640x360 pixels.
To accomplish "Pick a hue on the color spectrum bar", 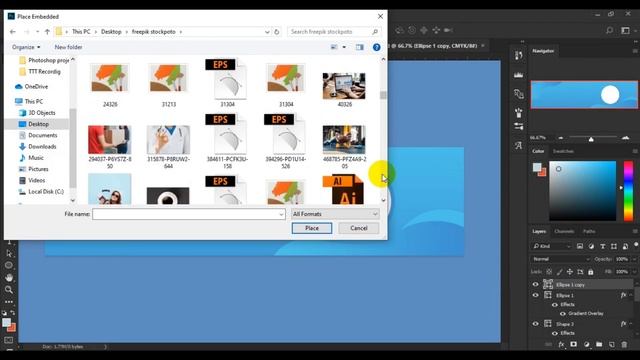I will click(628, 191).
